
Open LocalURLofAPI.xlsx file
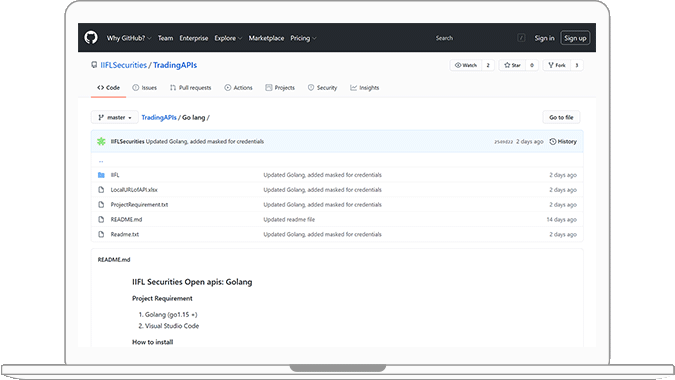134,190
